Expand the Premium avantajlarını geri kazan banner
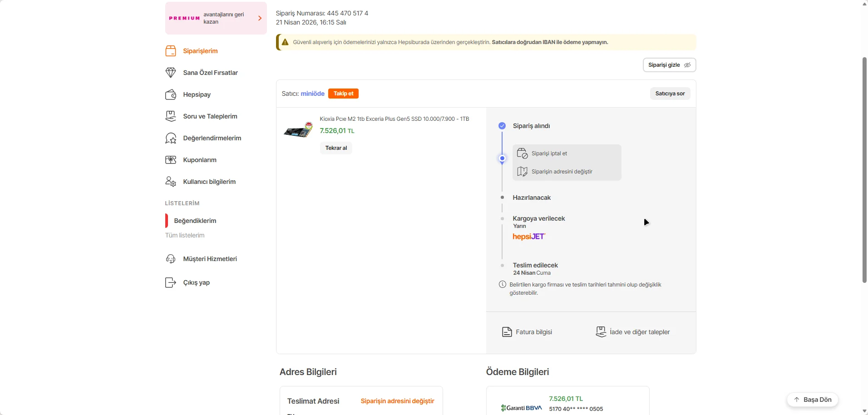The height and width of the screenshot is (415, 868). click(216, 18)
